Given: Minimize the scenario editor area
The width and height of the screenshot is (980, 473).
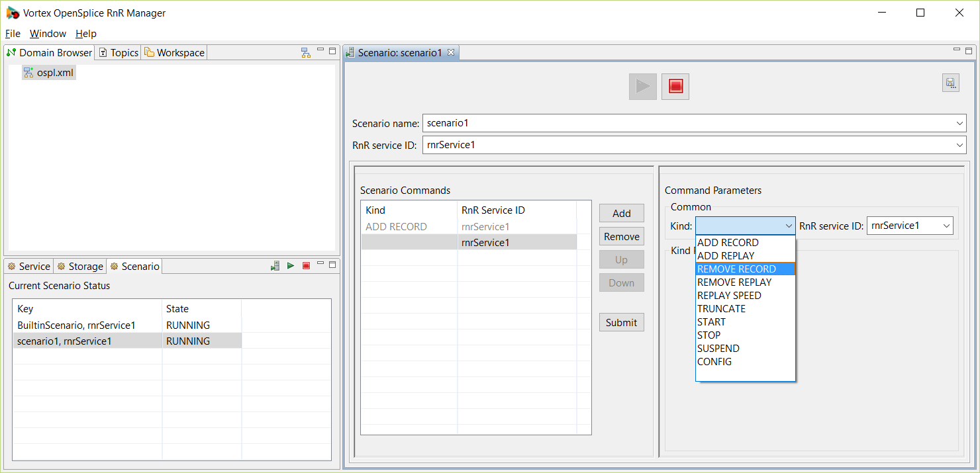Looking at the screenshot, I should click(957, 50).
